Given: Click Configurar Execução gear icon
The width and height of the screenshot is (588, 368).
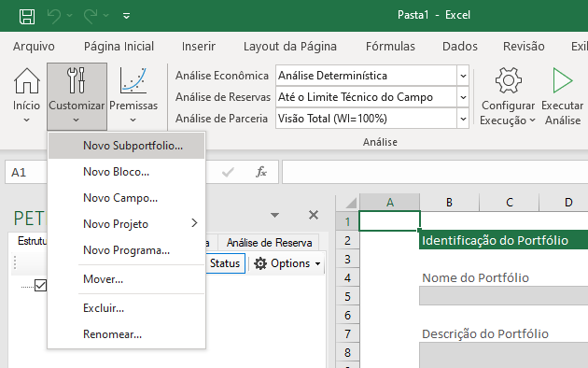Looking at the screenshot, I should point(508,80).
